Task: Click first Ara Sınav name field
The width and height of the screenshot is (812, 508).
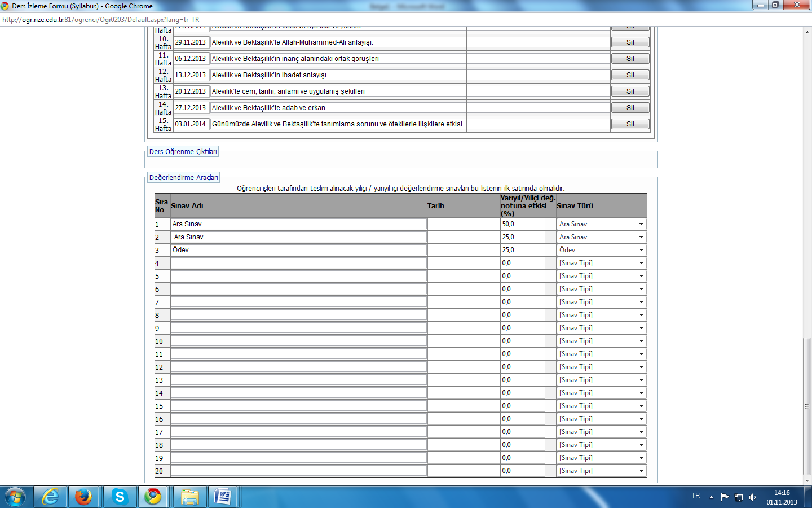Action: (299, 224)
